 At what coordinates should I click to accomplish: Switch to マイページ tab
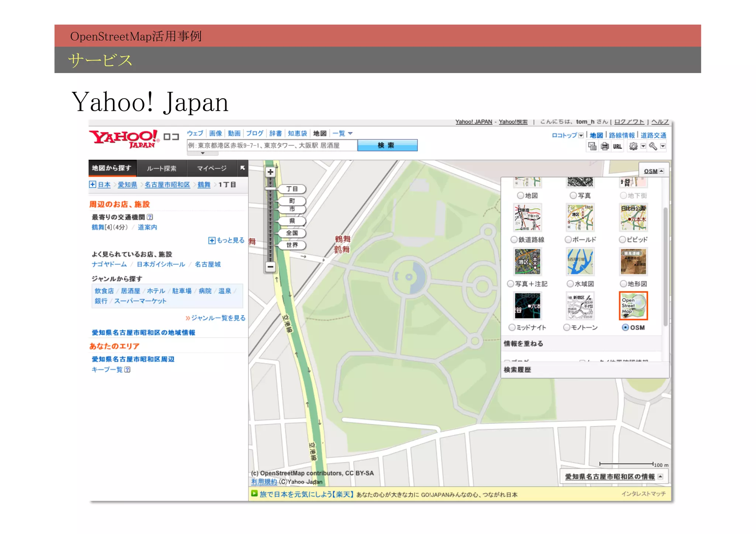coord(212,168)
